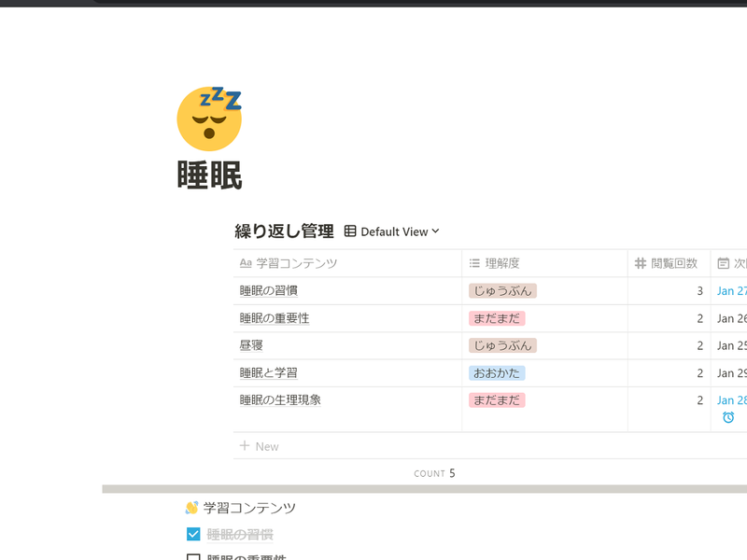Click the COUNT 5 table footer
The width and height of the screenshot is (747, 560).
click(x=434, y=473)
